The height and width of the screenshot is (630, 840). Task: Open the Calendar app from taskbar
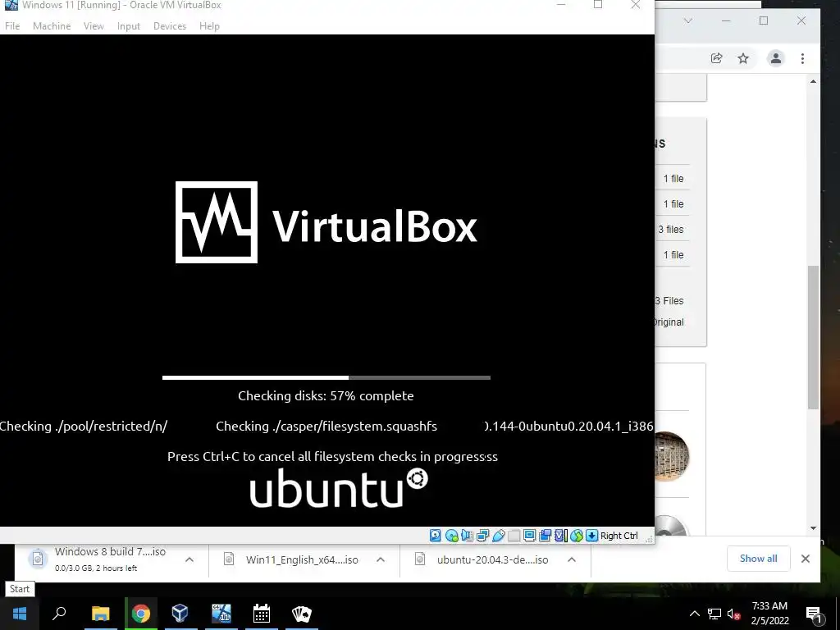262,614
